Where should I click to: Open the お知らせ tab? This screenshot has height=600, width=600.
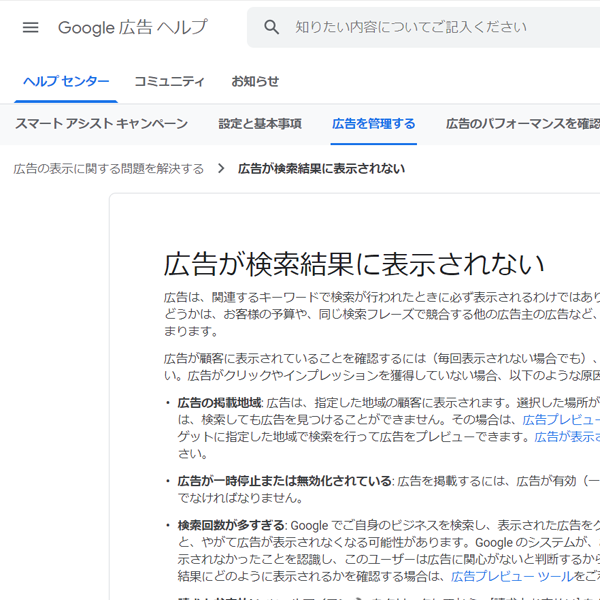tap(255, 81)
